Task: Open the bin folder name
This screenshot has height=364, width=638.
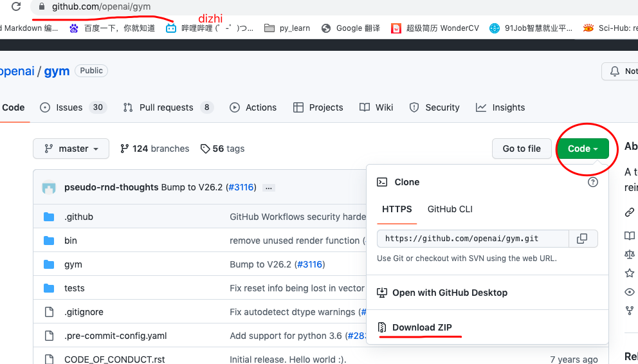Action: click(70, 241)
